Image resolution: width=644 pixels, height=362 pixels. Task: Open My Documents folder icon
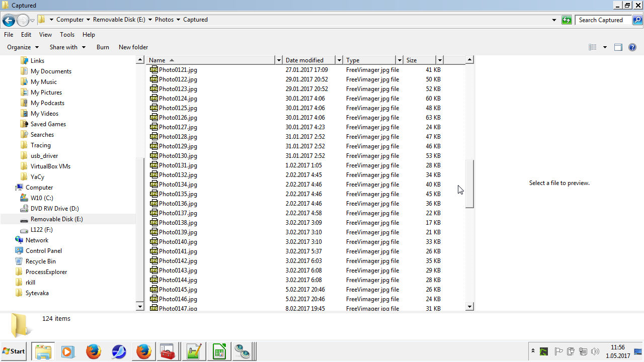[x=24, y=71]
